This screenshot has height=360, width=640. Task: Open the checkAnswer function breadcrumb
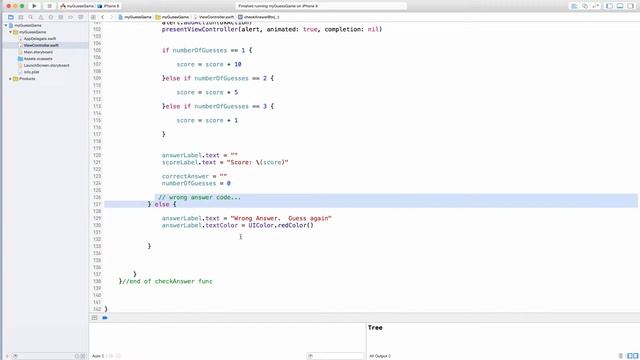[x=259, y=17]
